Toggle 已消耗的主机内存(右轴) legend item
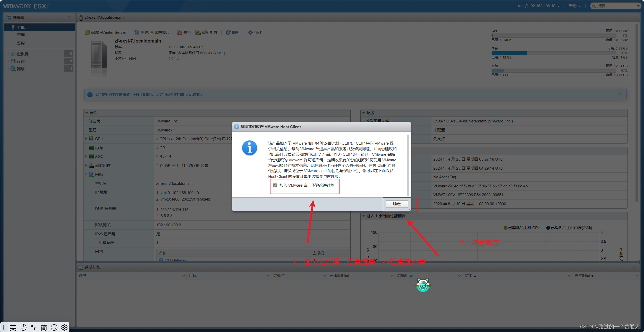This screenshot has width=644, height=332. [569, 228]
